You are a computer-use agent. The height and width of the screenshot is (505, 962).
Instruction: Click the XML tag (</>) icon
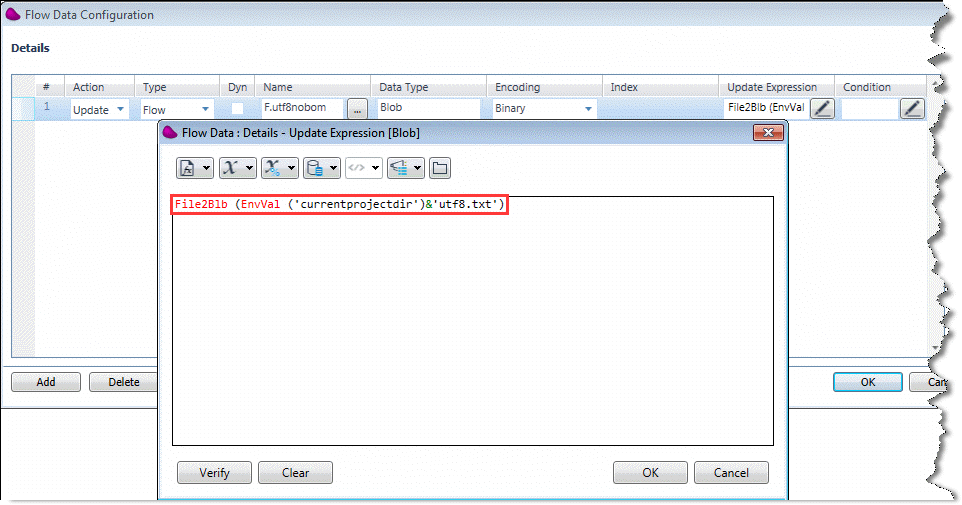[357, 168]
